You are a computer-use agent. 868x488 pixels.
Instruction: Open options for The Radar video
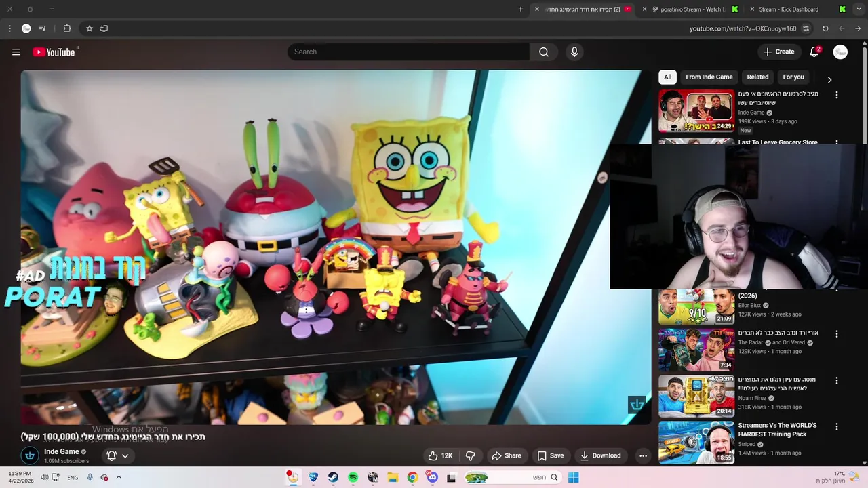click(x=837, y=334)
